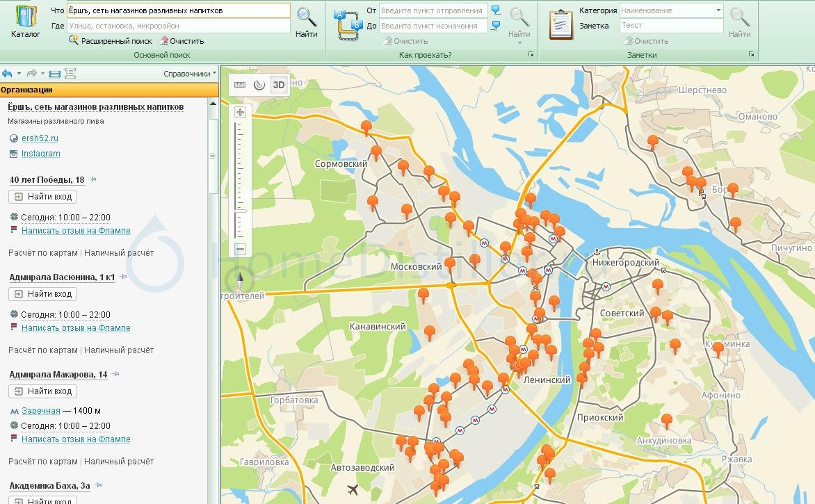
Task: Click the map zoom slider handle
Action: [240, 211]
